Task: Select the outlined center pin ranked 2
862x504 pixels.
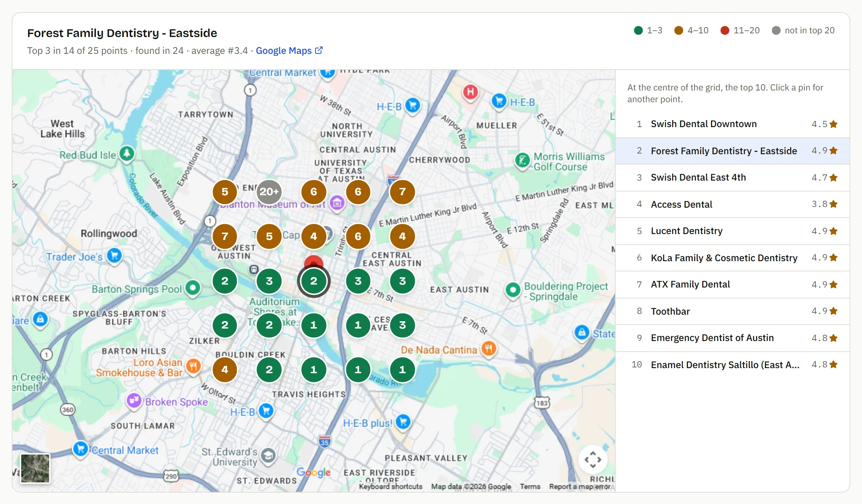Action: 314,281
